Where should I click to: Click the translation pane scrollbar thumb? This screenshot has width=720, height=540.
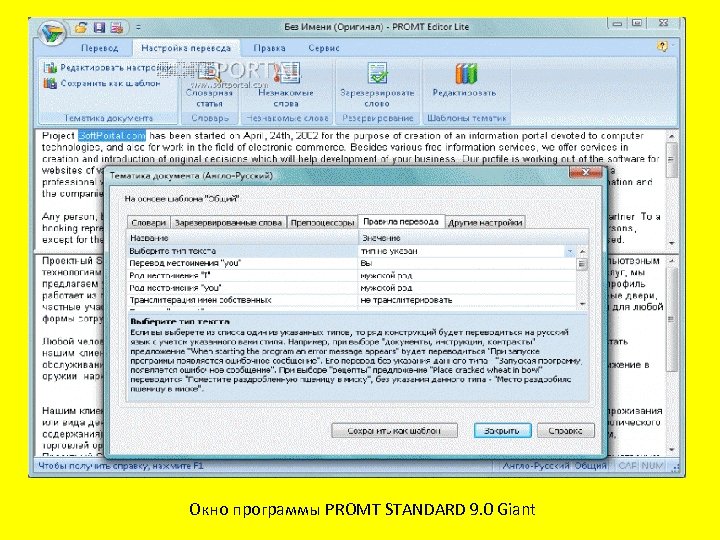(x=671, y=320)
